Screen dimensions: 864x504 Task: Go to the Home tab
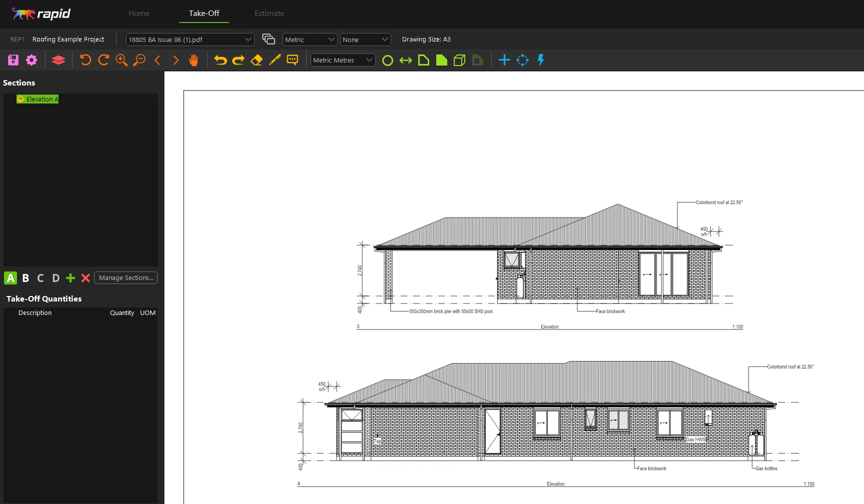[139, 13]
